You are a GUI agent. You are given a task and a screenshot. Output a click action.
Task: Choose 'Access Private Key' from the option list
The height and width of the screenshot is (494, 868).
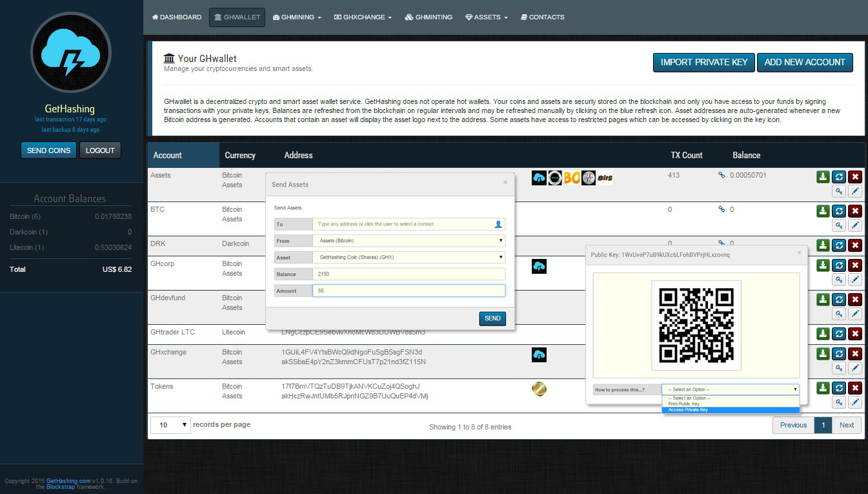(731, 410)
